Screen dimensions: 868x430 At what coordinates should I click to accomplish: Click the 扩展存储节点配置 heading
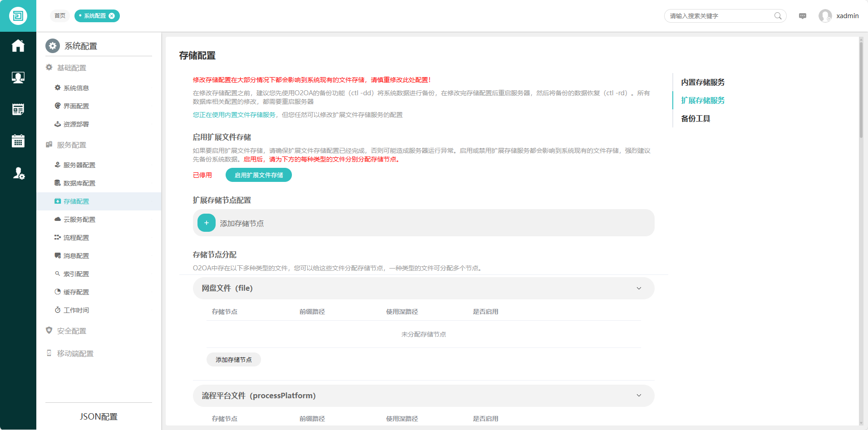coord(222,200)
